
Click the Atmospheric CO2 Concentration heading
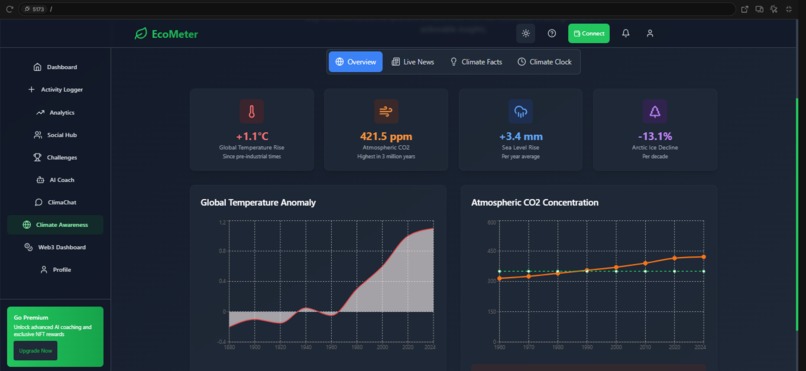pyautogui.click(x=535, y=202)
